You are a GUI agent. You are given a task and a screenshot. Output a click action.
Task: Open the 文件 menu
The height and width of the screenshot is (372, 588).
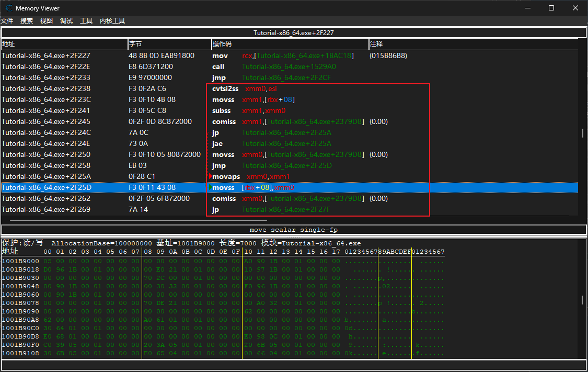(7, 21)
